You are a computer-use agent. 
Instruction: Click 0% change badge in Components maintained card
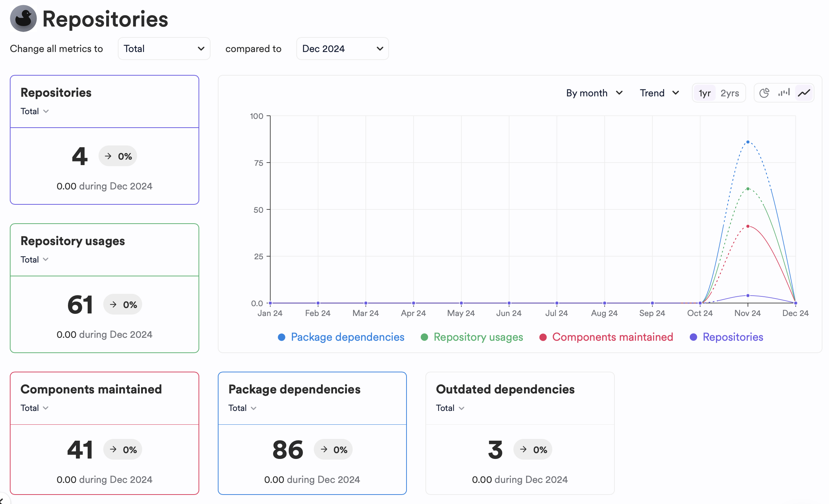point(123,449)
